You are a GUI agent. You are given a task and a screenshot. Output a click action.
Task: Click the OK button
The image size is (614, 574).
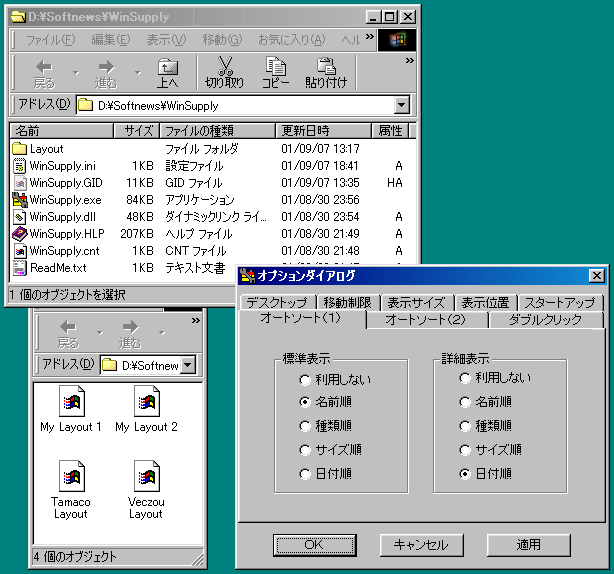pyautogui.click(x=314, y=545)
